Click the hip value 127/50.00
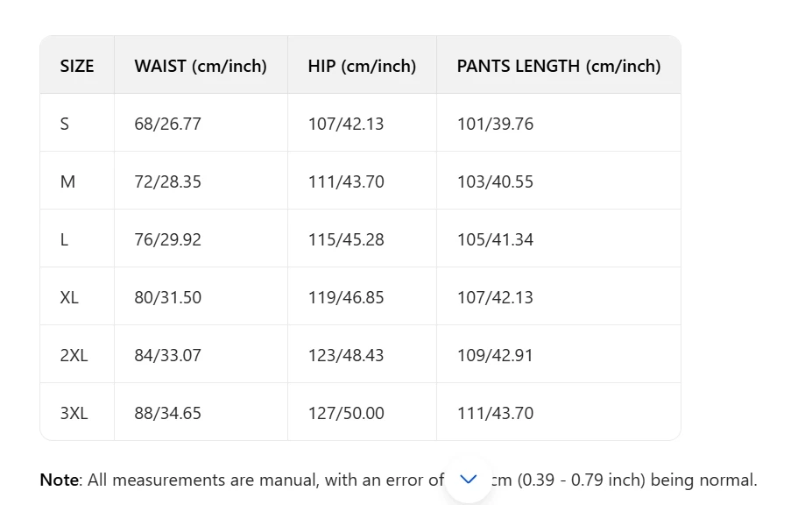 pyautogui.click(x=346, y=413)
